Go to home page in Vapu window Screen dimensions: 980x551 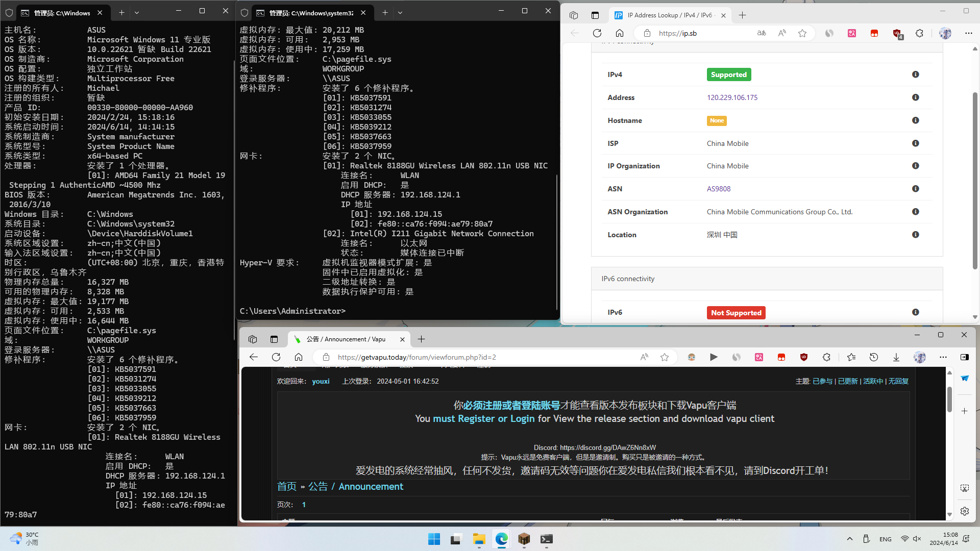click(x=299, y=357)
